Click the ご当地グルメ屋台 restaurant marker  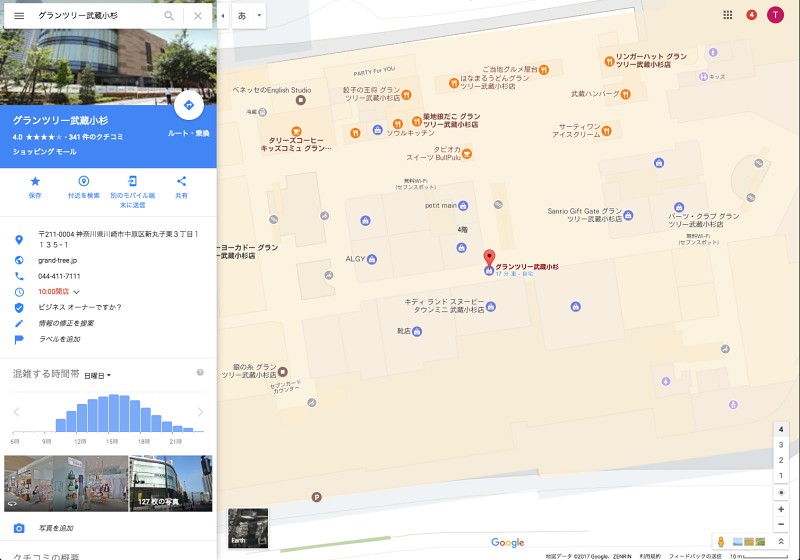pos(544,69)
